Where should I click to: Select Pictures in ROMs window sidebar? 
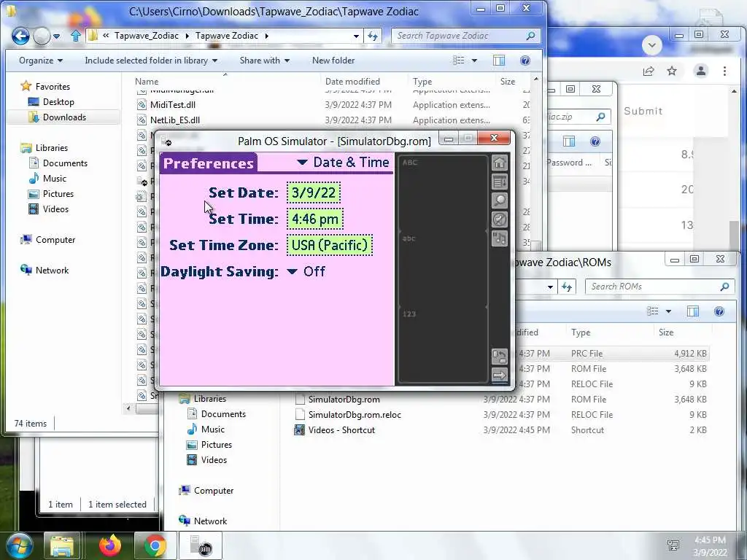(x=216, y=445)
